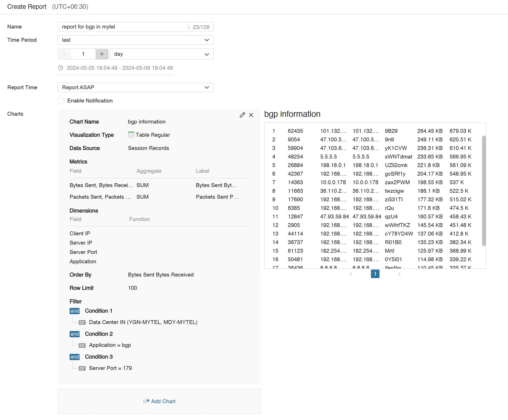508x420 pixels.
Task: Enable Notification checkbox
Action: 61,101
